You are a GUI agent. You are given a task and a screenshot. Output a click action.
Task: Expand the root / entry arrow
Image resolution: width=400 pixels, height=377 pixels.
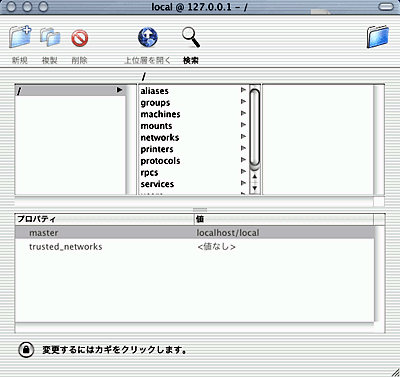pyautogui.click(x=119, y=90)
